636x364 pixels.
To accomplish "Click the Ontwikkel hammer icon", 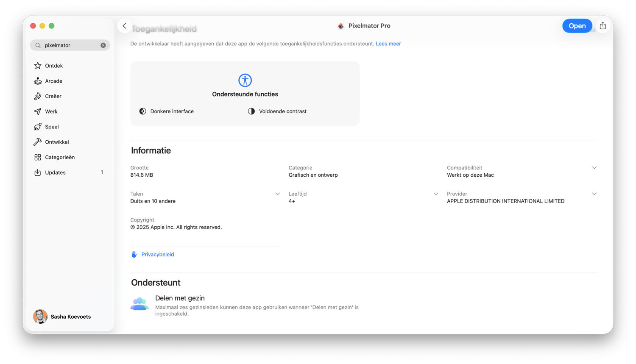I will [38, 142].
